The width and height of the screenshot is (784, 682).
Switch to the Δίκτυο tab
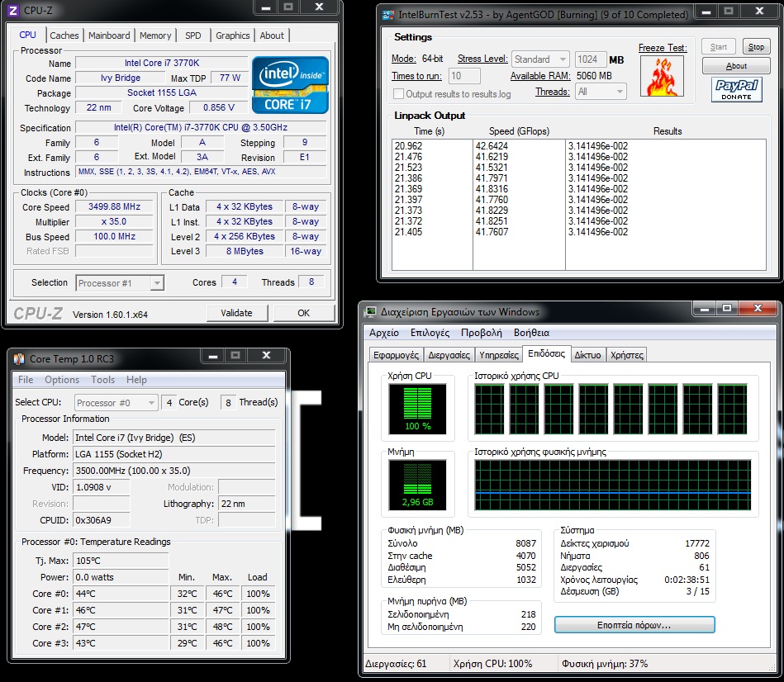(x=587, y=355)
